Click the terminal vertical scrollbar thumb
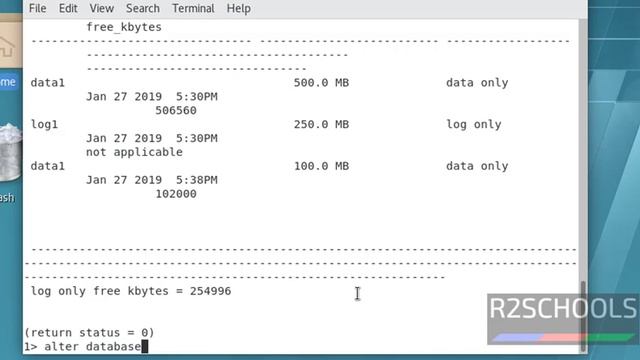Viewport: 640px width, 360px height. 583,316
